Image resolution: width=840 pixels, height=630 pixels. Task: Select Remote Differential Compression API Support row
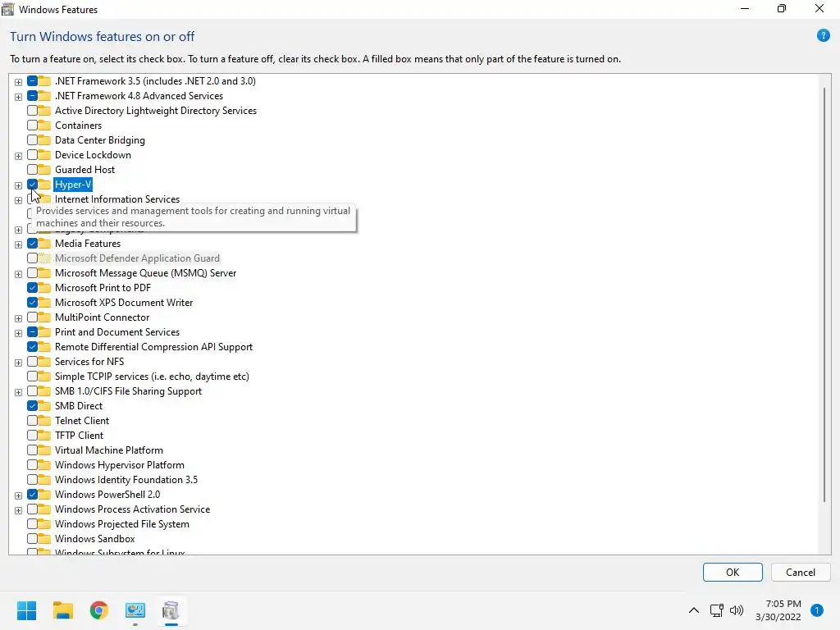(153, 347)
